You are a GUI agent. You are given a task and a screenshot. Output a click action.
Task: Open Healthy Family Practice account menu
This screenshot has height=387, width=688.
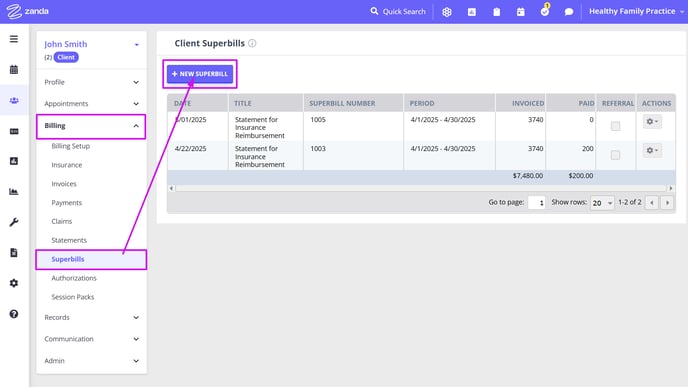pos(636,11)
